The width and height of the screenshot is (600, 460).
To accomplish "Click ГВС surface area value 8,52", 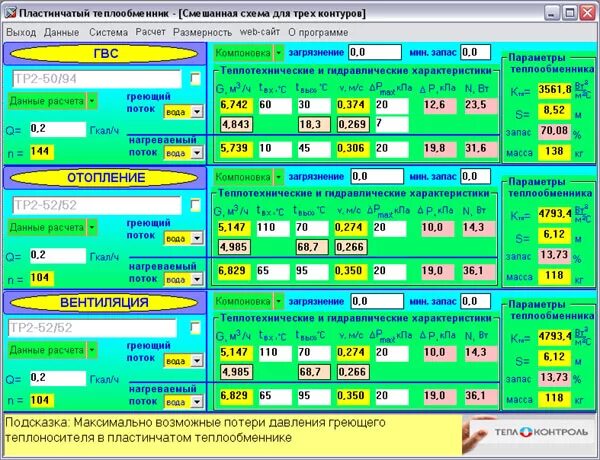I will coord(554,111).
